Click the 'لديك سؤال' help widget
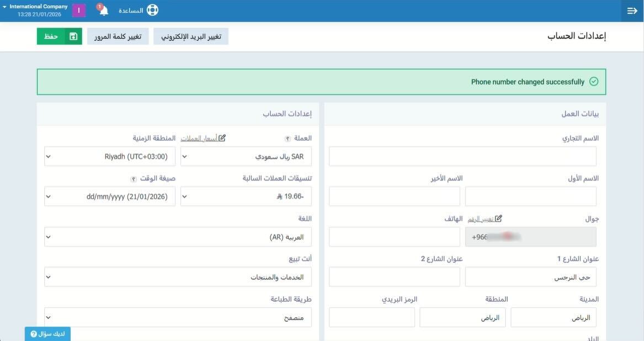The height and width of the screenshot is (341, 644). click(x=47, y=334)
